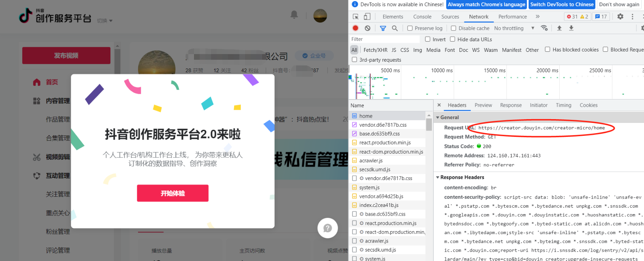Open the Preview tab of request
This screenshot has height=261, width=644.
pos(483,105)
